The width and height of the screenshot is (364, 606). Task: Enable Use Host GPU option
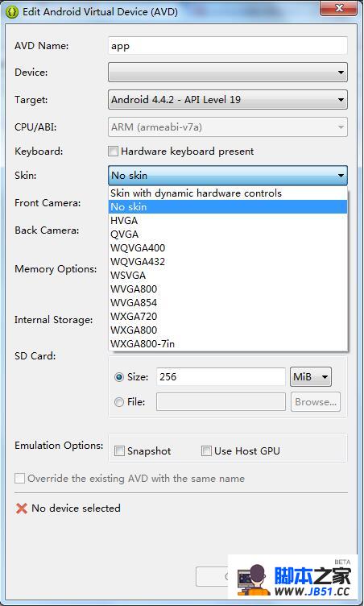coord(206,451)
